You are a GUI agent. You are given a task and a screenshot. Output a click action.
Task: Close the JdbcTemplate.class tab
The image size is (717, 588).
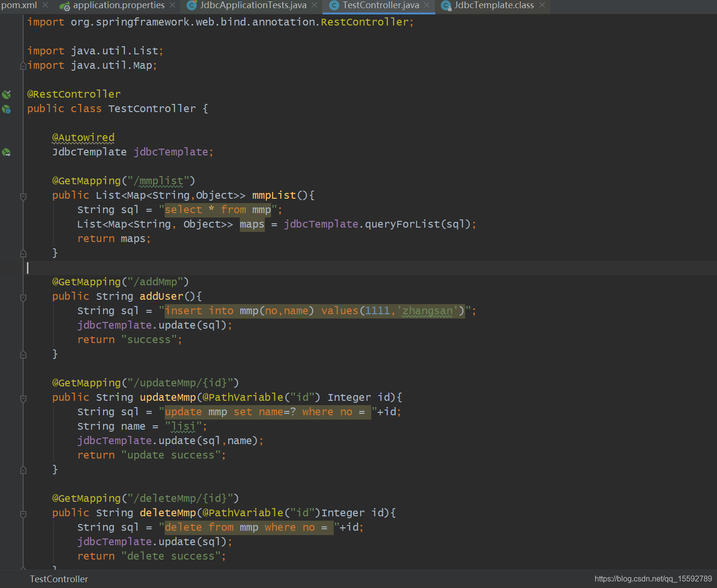[542, 5]
